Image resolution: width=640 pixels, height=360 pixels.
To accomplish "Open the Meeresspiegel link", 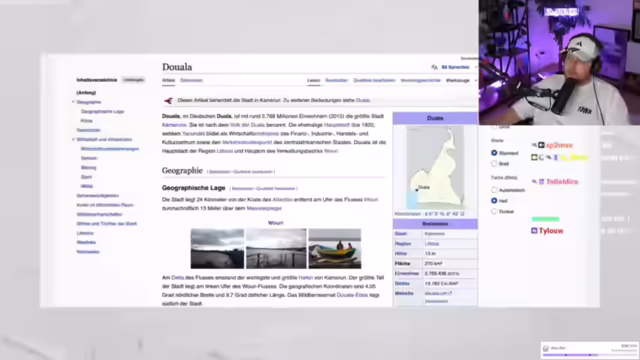I will 264,208.
